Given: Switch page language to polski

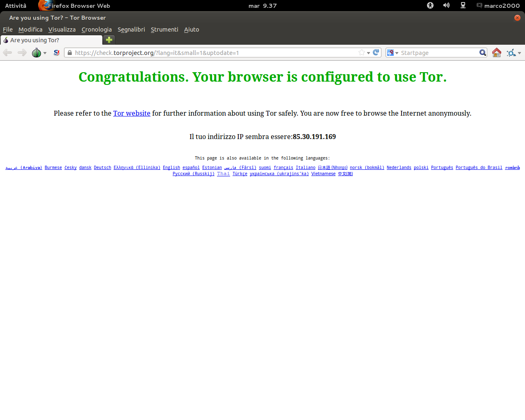Looking at the screenshot, I should click(x=421, y=167).
